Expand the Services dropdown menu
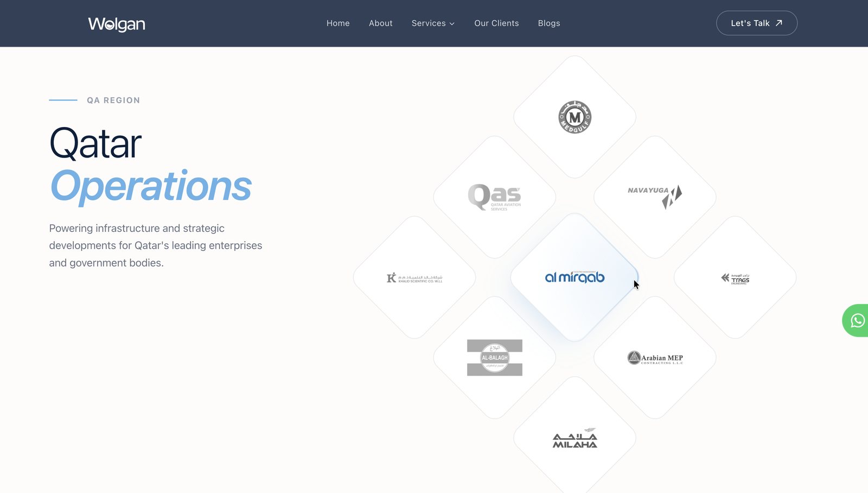 click(x=433, y=23)
